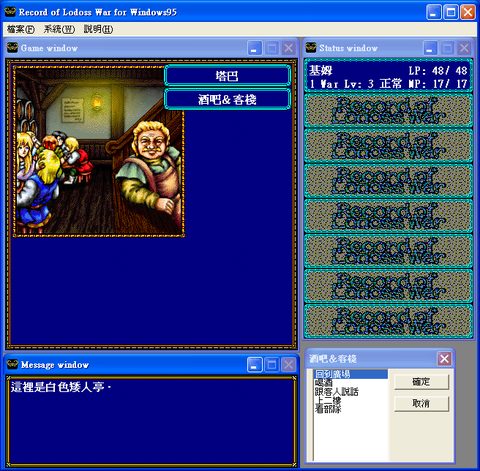480x471 pixels.
Task: Select 喝酒 option in tavern list
Action: [x=324, y=383]
